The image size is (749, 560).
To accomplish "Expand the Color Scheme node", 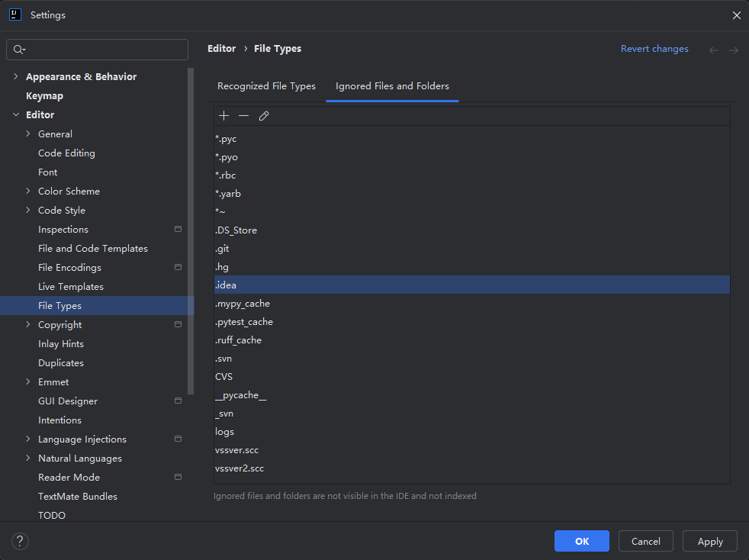I will pyautogui.click(x=28, y=191).
